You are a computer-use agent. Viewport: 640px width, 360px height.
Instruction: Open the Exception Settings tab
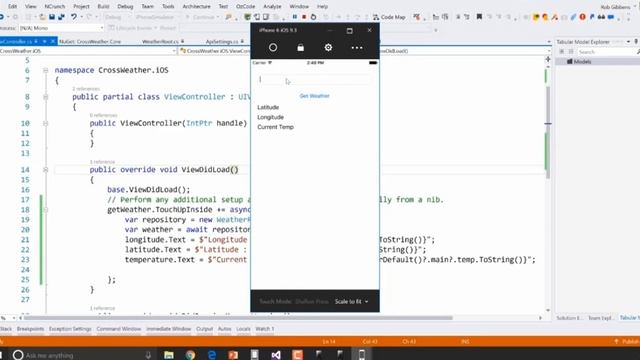(70, 329)
